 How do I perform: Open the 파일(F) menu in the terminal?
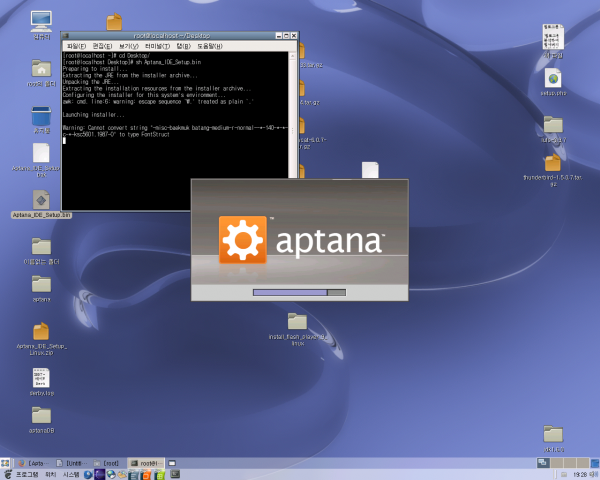pyautogui.click(x=76, y=46)
